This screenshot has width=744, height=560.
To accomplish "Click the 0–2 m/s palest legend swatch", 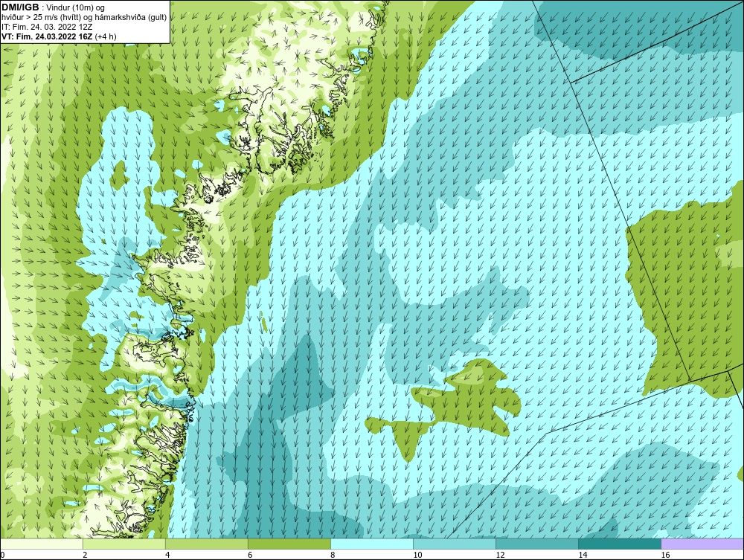I will [42, 544].
